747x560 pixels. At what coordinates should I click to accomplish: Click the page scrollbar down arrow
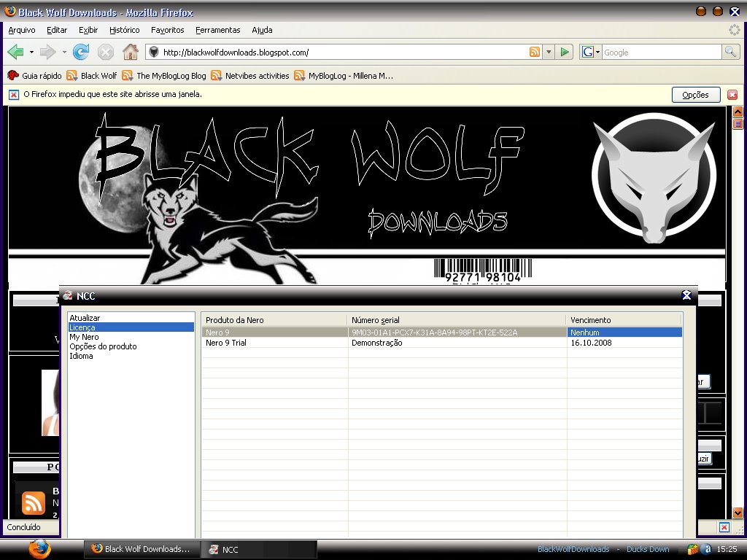[738, 513]
